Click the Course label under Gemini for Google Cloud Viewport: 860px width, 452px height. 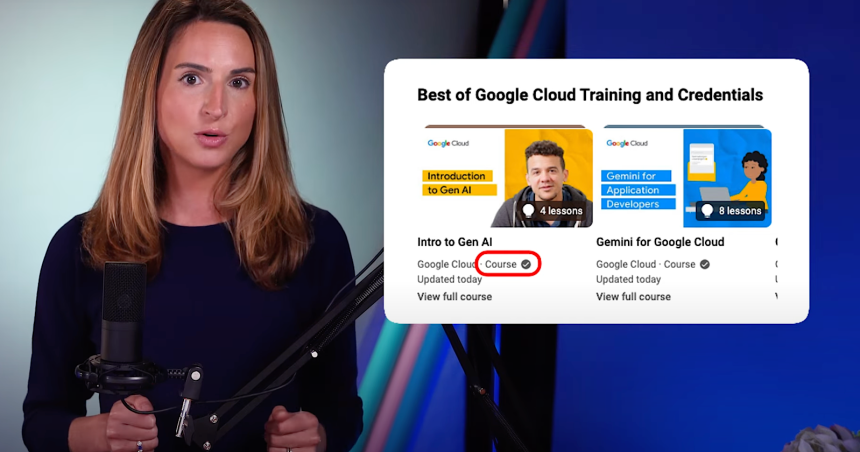click(x=679, y=264)
